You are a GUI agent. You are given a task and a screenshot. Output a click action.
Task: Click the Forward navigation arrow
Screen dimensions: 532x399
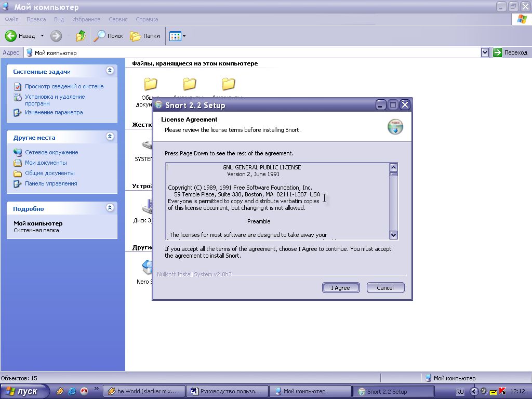tap(56, 36)
